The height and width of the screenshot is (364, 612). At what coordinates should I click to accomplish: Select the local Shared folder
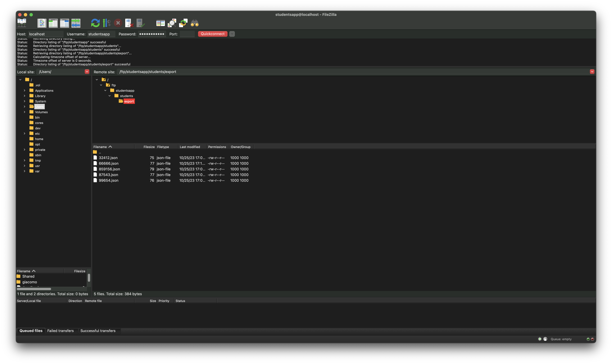[28, 276]
